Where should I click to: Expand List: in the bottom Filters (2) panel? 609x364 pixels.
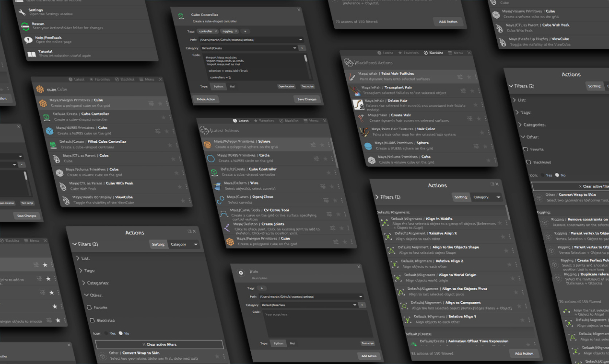(x=78, y=258)
